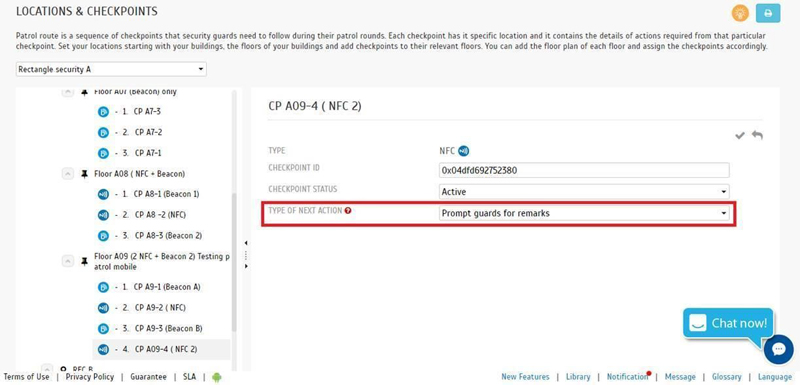
Task: Click beacon icon of CP A7-3
Action: tap(103, 112)
